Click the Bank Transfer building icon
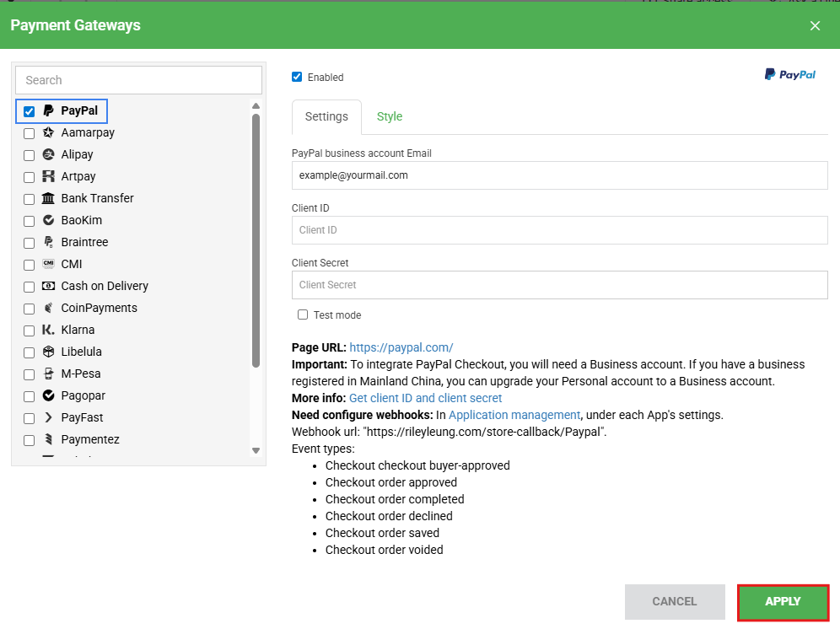 coord(48,198)
